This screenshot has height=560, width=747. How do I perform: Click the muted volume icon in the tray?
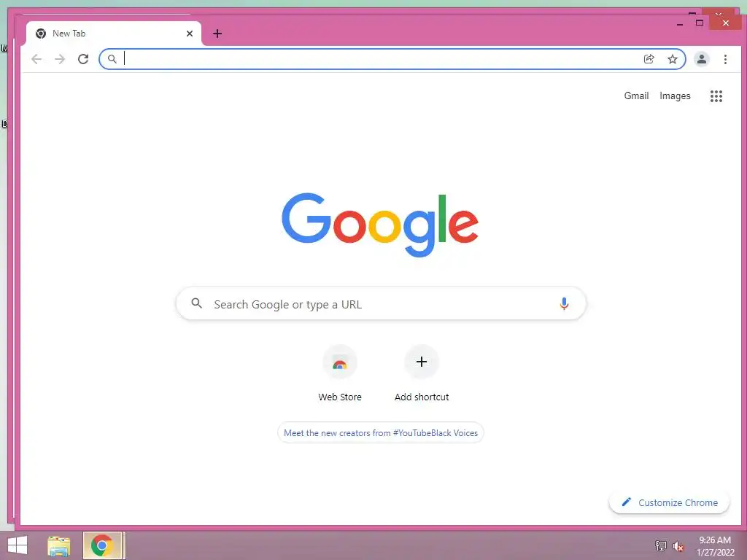click(x=678, y=546)
